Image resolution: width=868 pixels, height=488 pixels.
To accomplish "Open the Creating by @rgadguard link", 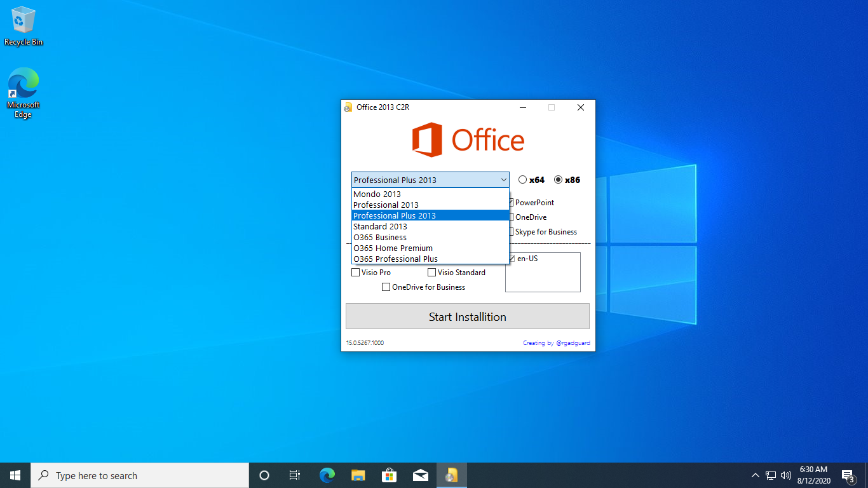I will [557, 343].
